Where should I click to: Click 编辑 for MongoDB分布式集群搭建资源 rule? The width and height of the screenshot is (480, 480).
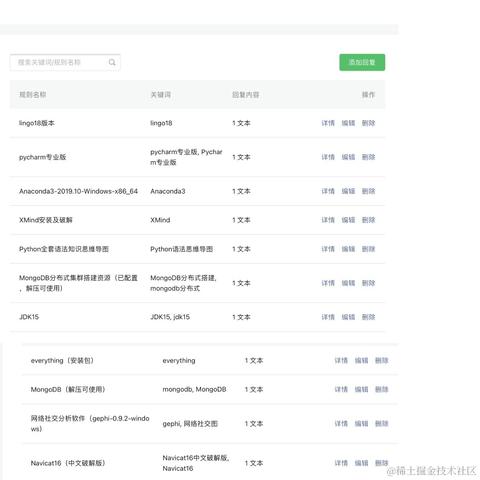coord(348,283)
